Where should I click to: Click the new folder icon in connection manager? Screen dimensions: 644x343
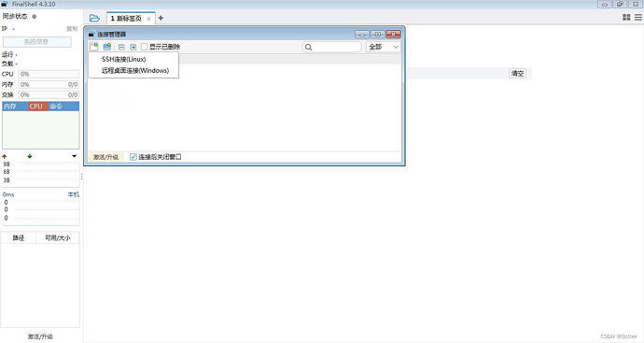107,47
